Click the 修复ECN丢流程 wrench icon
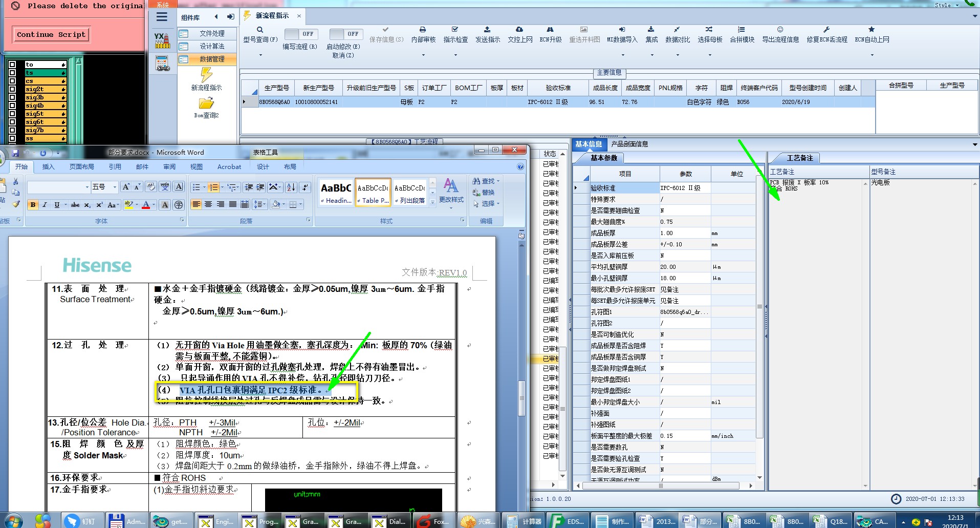The image size is (980, 528). pos(826,30)
